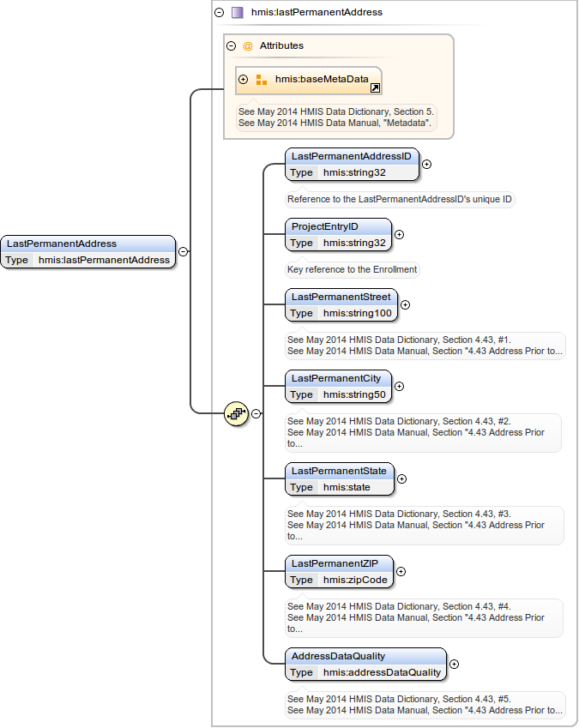Expand the LastPermanentAddressID element
Screen dimensions: 579x728
[x=426, y=165]
